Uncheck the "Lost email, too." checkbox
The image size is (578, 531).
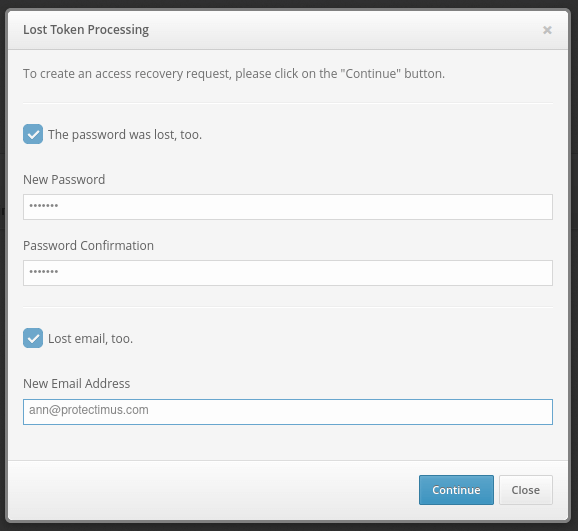pos(33,338)
